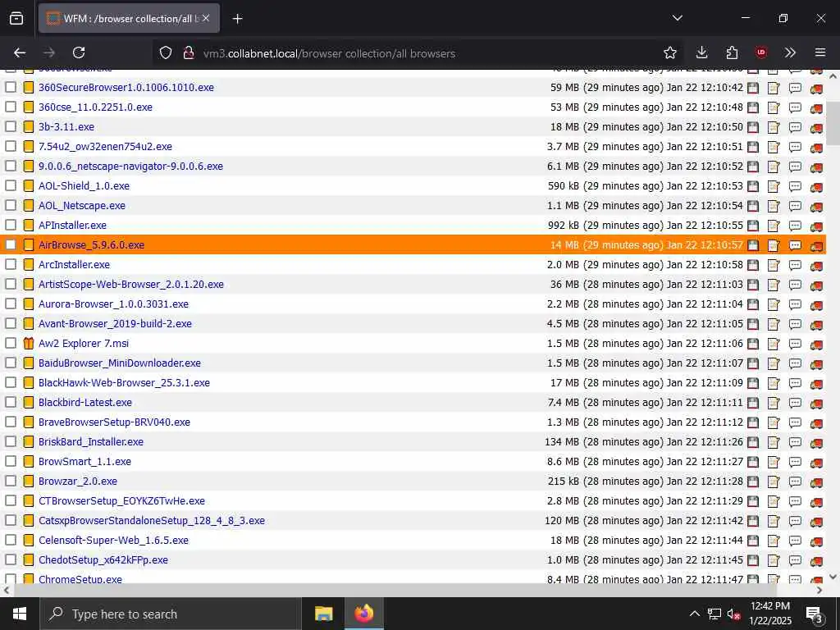Click the truck icon for BrowSmart_1.1.exe
This screenshot has width=840, height=630.
[x=816, y=462]
